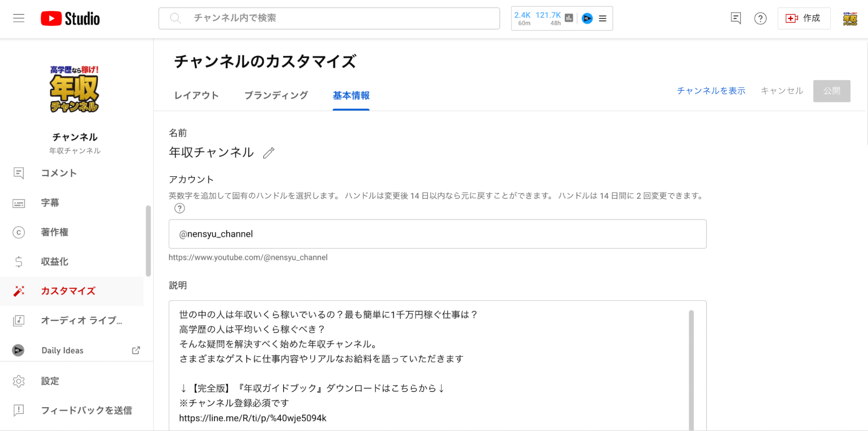
Task: Open the hamburger navigation menu
Action: [19, 18]
